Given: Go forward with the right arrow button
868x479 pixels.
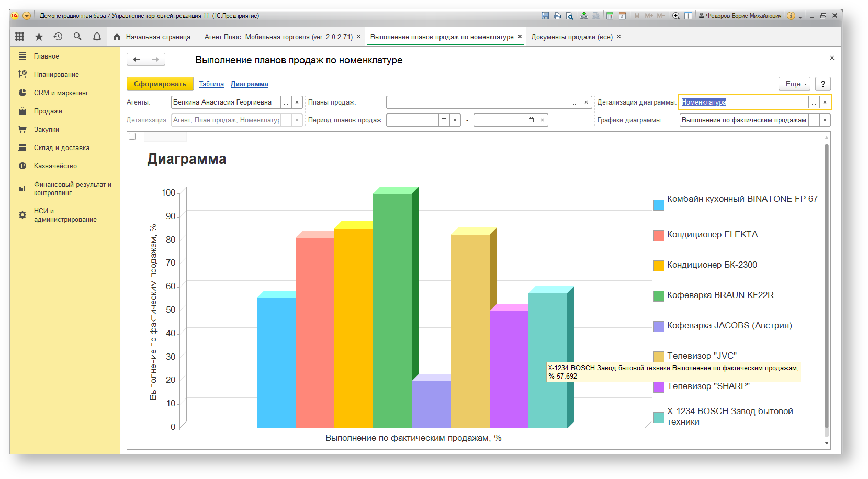Looking at the screenshot, I should pos(155,60).
